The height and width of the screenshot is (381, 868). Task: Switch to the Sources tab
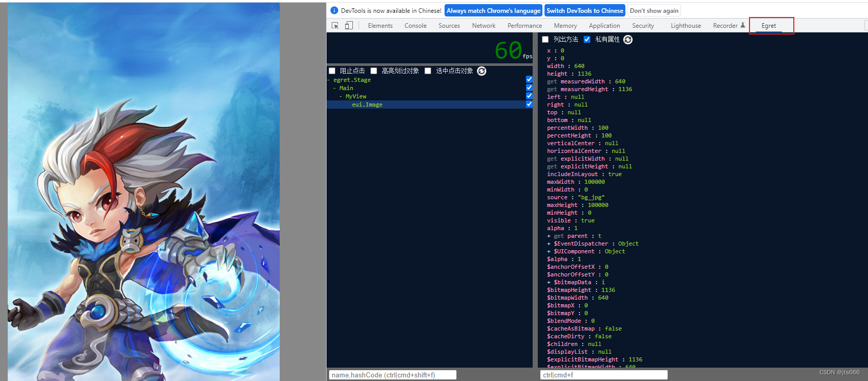click(x=449, y=26)
